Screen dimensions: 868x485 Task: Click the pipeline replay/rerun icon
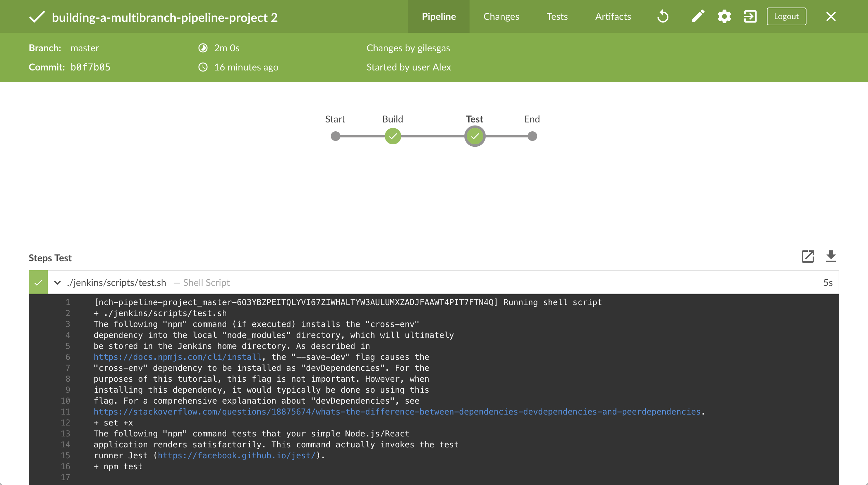[664, 16]
